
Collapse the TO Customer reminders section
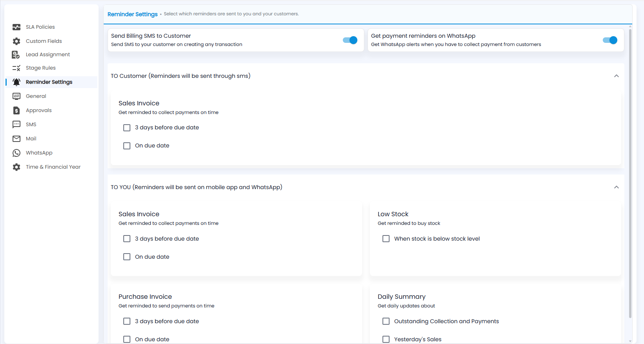pyautogui.click(x=617, y=76)
